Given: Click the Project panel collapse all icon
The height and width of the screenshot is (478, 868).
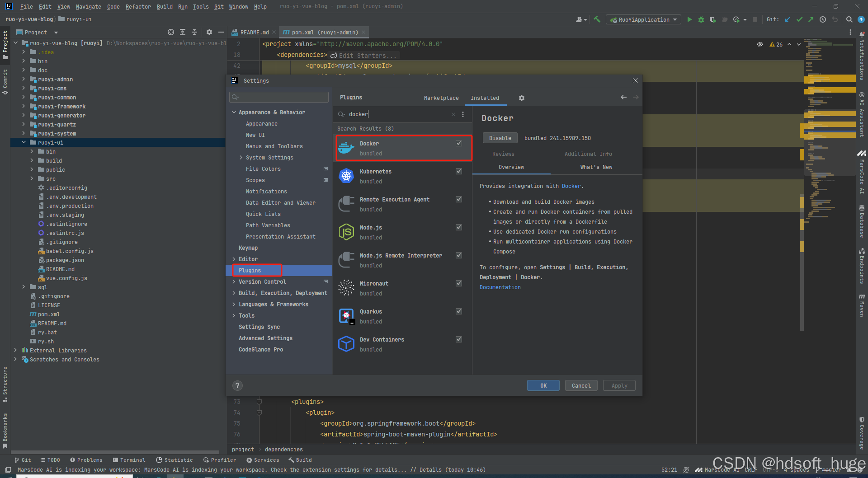Looking at the screenshot, I should coord(194,32).
